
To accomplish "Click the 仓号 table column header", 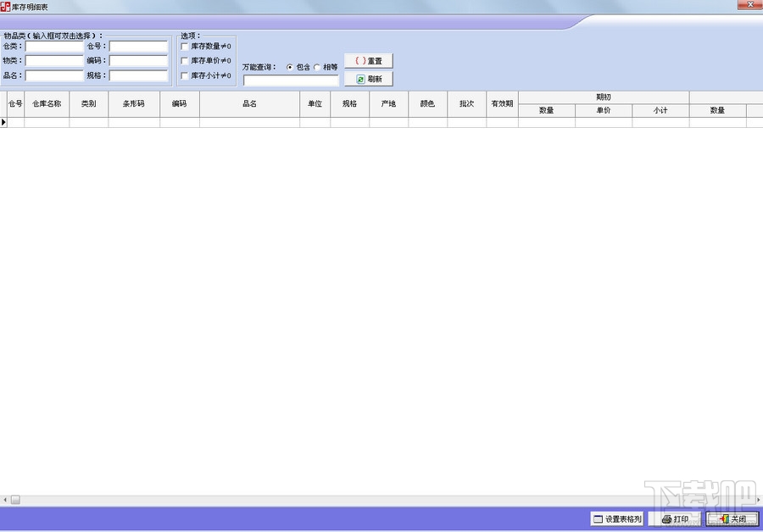I will 15,103.
